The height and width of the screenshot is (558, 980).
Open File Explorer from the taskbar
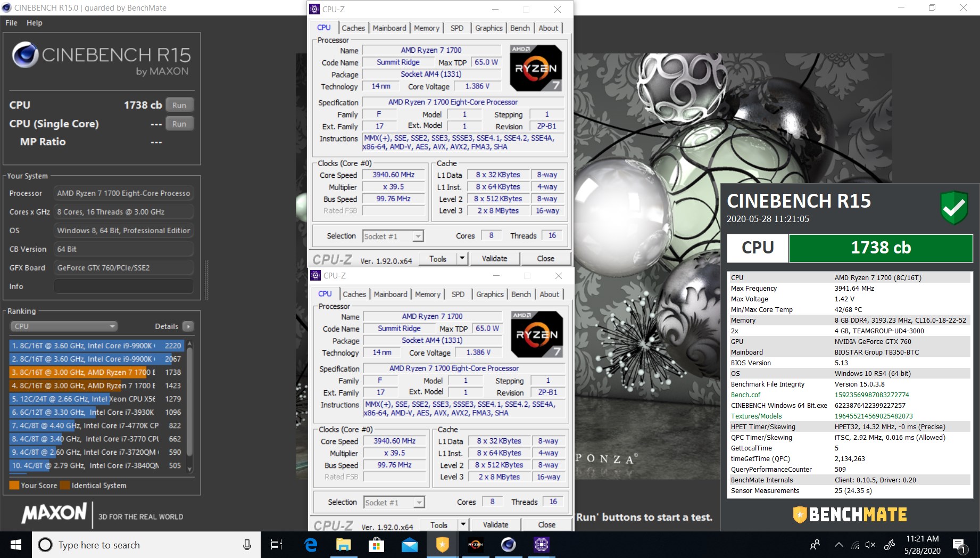343,545
